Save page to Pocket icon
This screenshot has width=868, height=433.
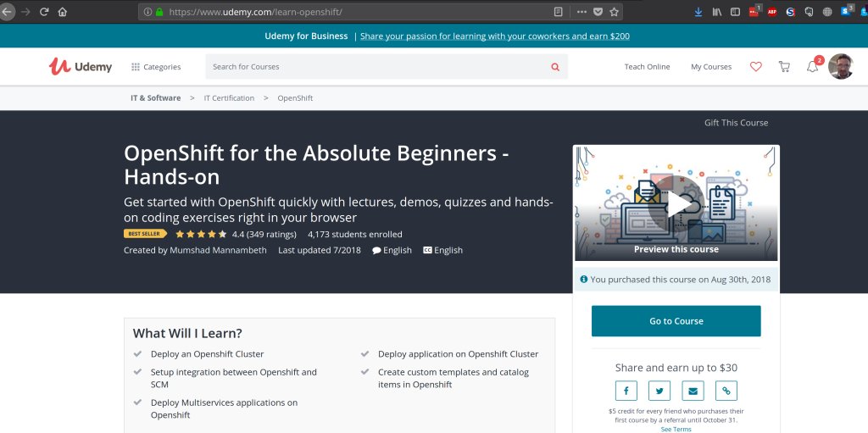(x=598, y=12)
